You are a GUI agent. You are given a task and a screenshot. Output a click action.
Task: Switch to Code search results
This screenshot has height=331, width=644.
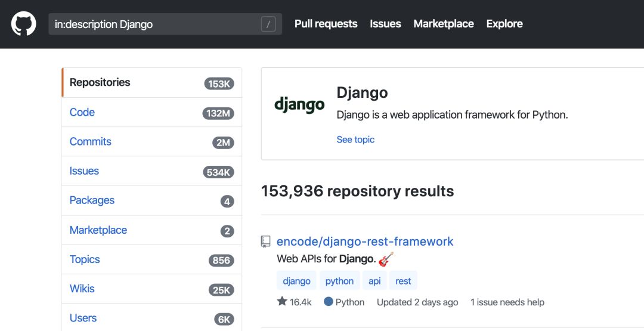151,112
